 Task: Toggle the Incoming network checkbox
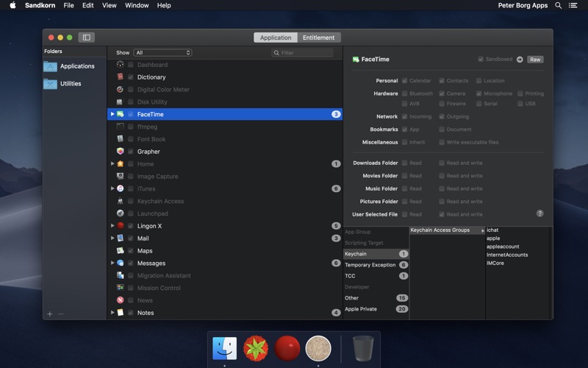pyautogui.click(x=405, y=117)
